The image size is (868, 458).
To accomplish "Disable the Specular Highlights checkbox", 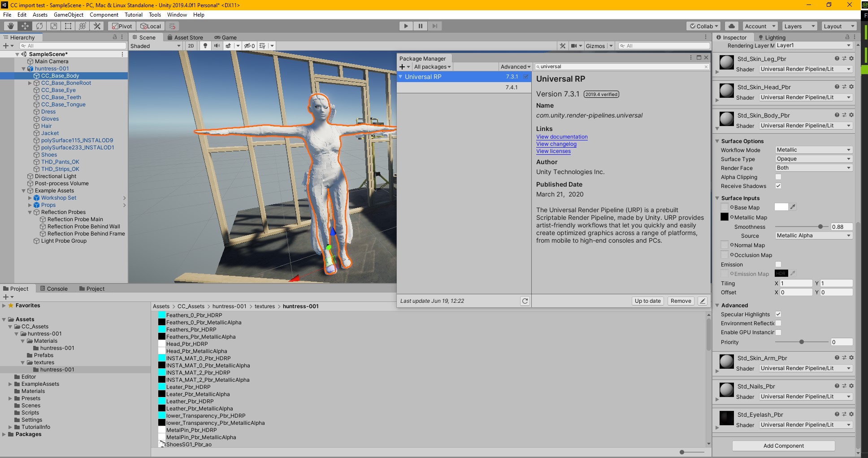I will 778,314.
